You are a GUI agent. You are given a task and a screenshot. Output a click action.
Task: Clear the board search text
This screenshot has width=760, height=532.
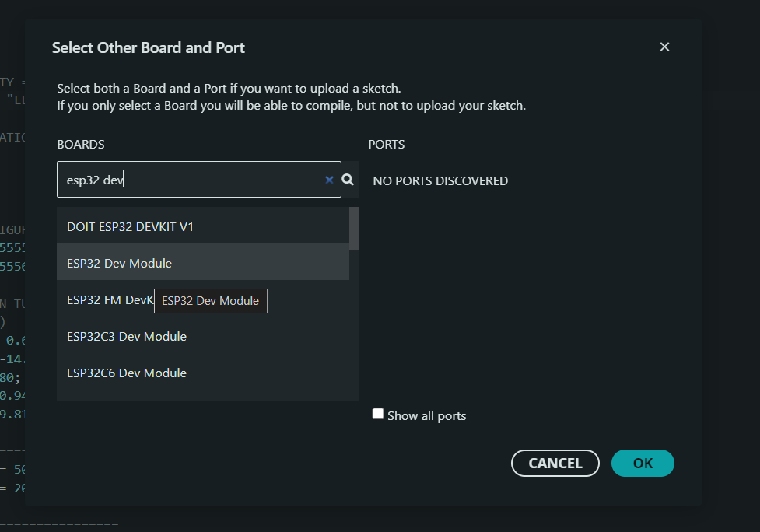(329, 180)
